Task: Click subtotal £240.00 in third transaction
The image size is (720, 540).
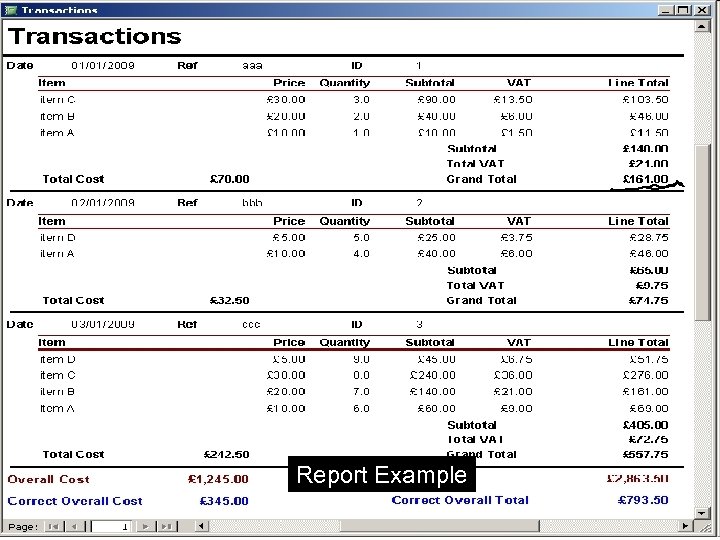Action: pyautogui.click(x=433, y=376)
